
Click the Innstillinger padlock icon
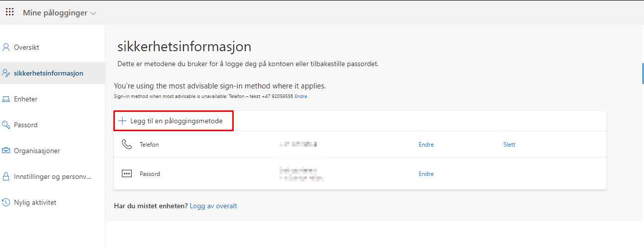(6, 176)
